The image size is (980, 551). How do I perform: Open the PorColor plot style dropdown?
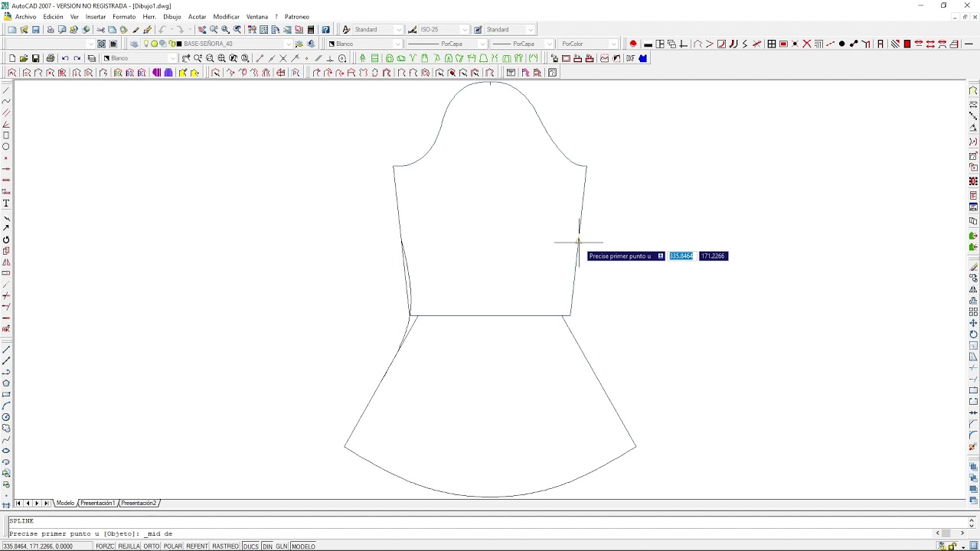point(613,44)
